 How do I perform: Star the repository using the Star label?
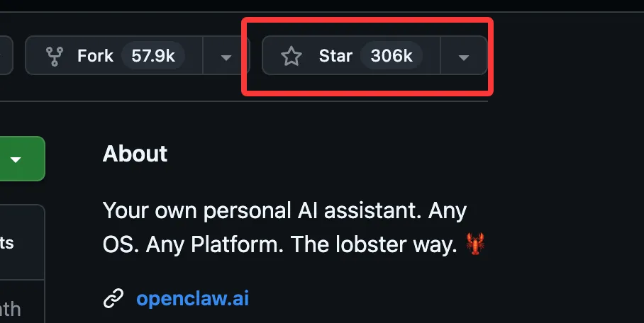pyautogui.click(x=335, y=56)
